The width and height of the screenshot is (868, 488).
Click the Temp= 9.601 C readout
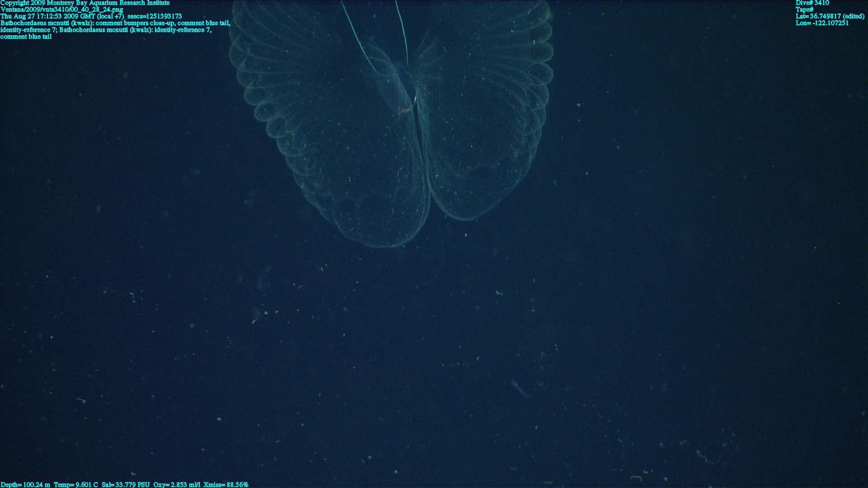(x=75, y=484)
